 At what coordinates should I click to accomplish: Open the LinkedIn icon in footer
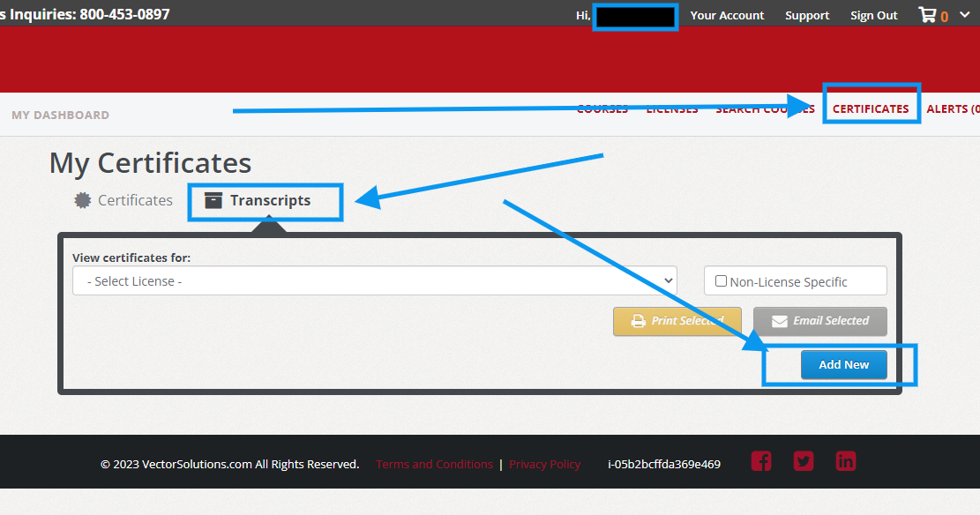pos(845,460)
